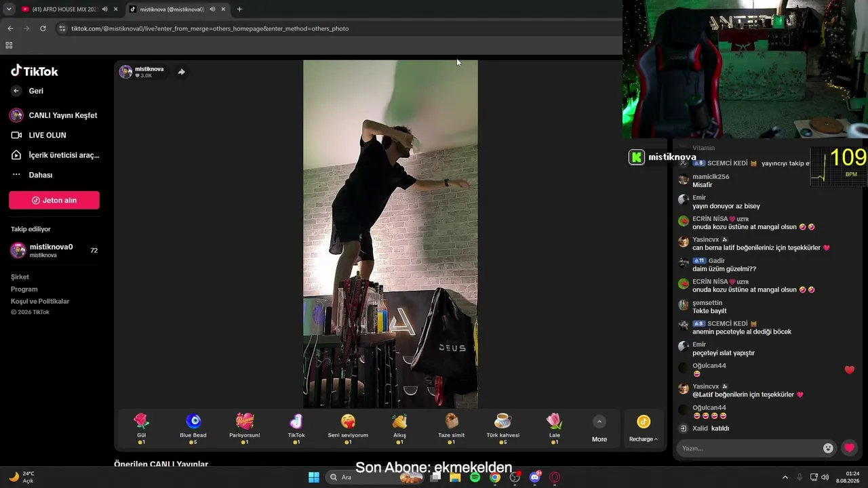Send the Taze simit gift

click(x=452, y=429)
